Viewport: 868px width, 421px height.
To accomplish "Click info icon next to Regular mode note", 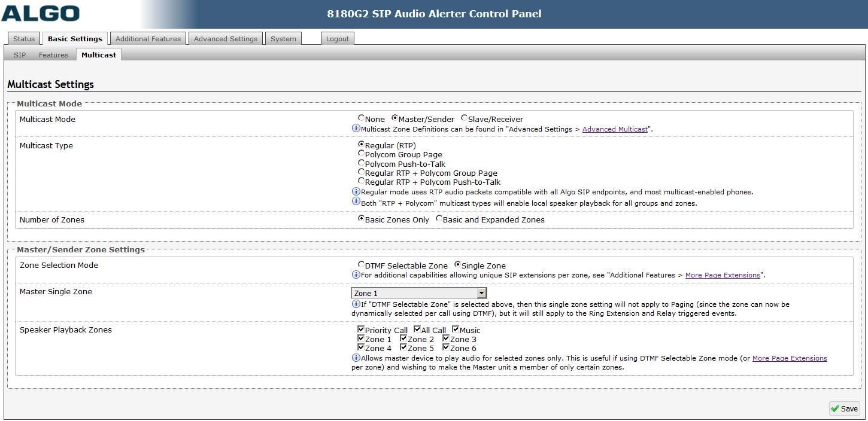I will point(356,191).
